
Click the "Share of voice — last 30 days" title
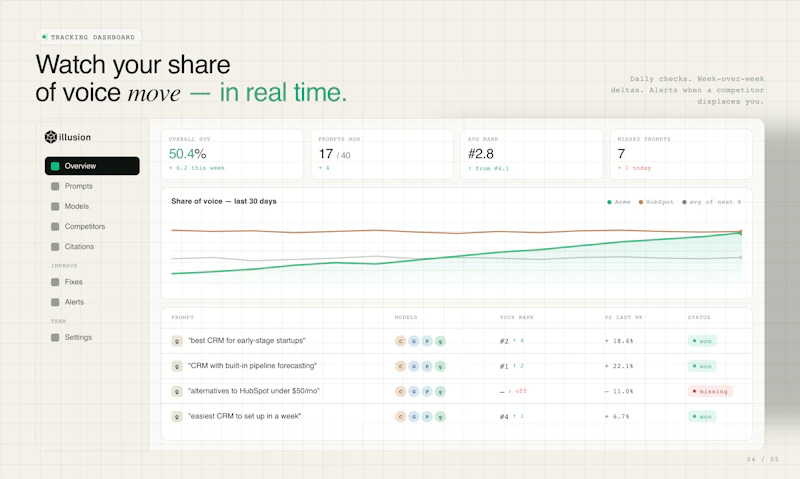coord(223,201)
